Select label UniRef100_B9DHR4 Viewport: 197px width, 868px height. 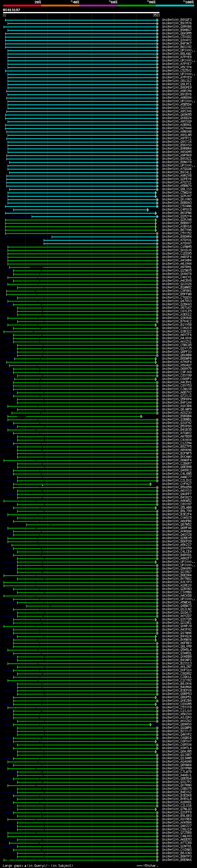177,236
